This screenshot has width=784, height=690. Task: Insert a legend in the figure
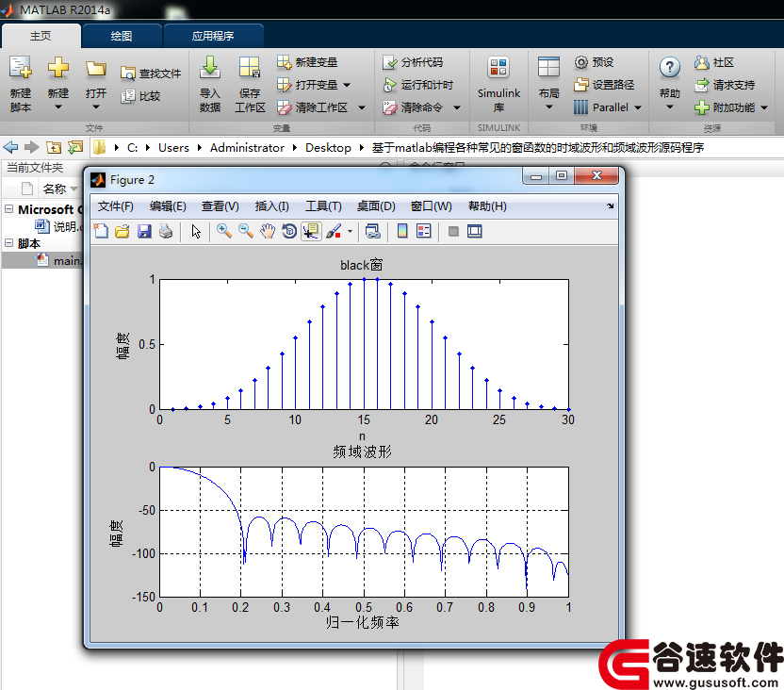click(x=423, y=231)
